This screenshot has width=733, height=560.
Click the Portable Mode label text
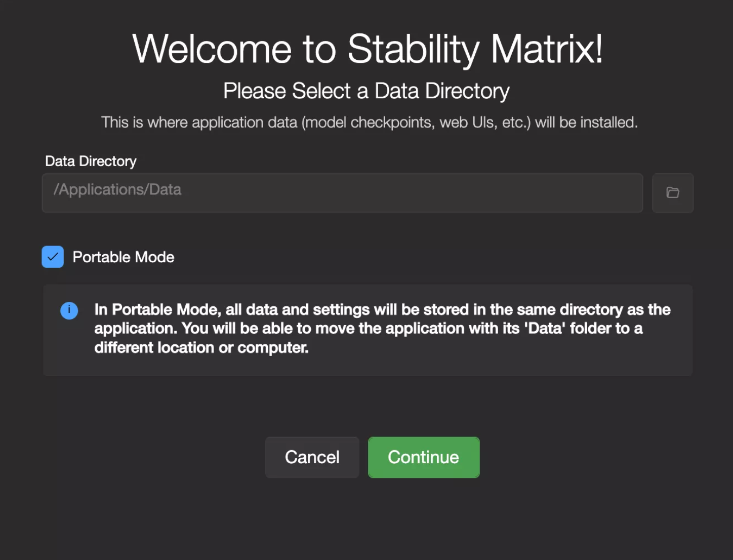pos(124,257)
